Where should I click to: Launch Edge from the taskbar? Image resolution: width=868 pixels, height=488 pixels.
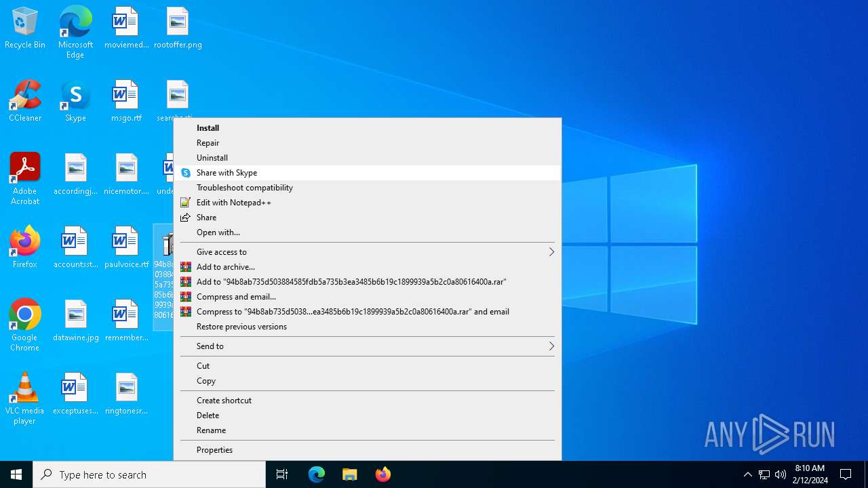(317, 474)
